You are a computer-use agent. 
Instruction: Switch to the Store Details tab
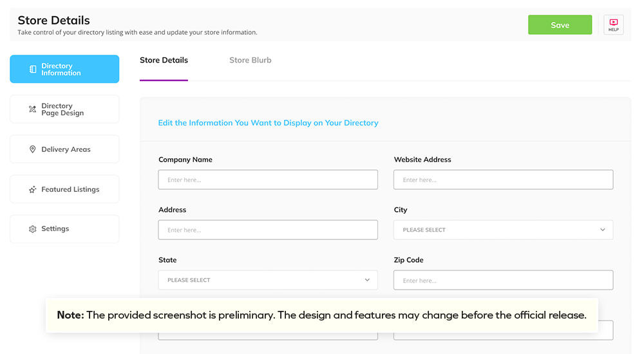tap(164, 61)
